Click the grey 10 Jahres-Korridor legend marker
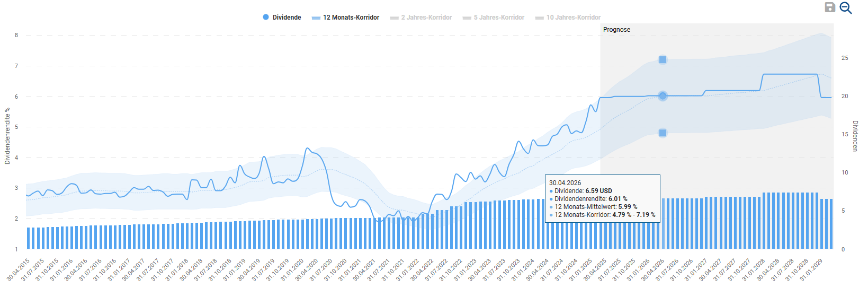 [539, 18]
